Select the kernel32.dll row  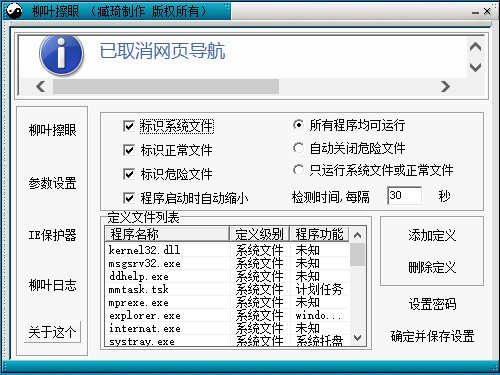click(x=228, y=250)
